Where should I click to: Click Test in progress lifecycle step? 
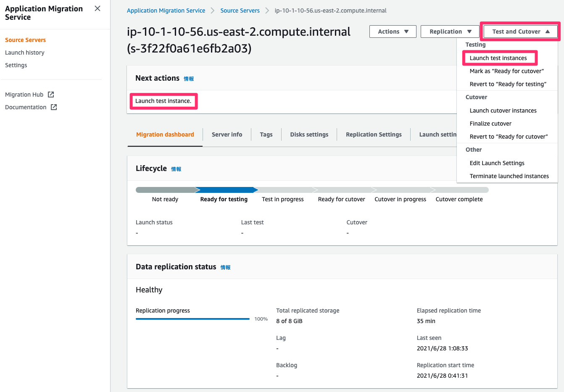click(x=283, y=199)
